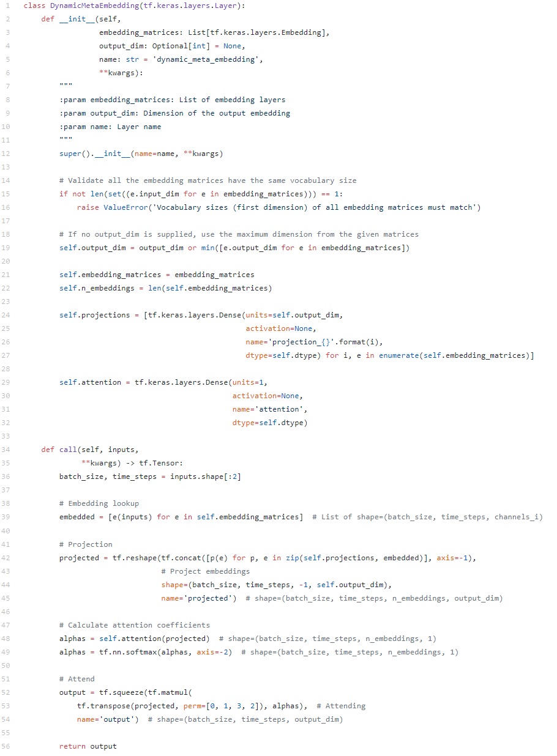Image resolution: width=557 pixels, height=756 pixels.
Task: Click the '# Projection' comment on line 41
Action: click(86, 544)
